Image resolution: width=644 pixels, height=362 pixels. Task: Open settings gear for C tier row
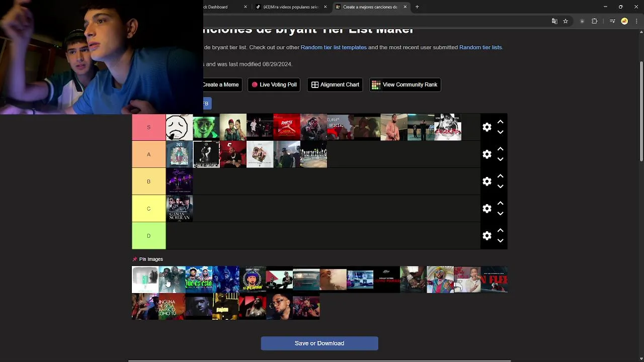point(487,209)
